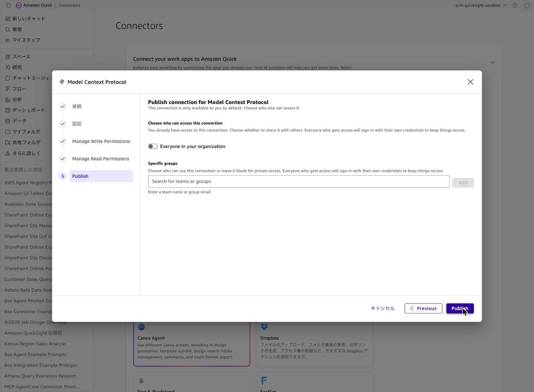534x392 pixels.
Task: Go to スペース in the sidebar
Action: coord(18,57)
